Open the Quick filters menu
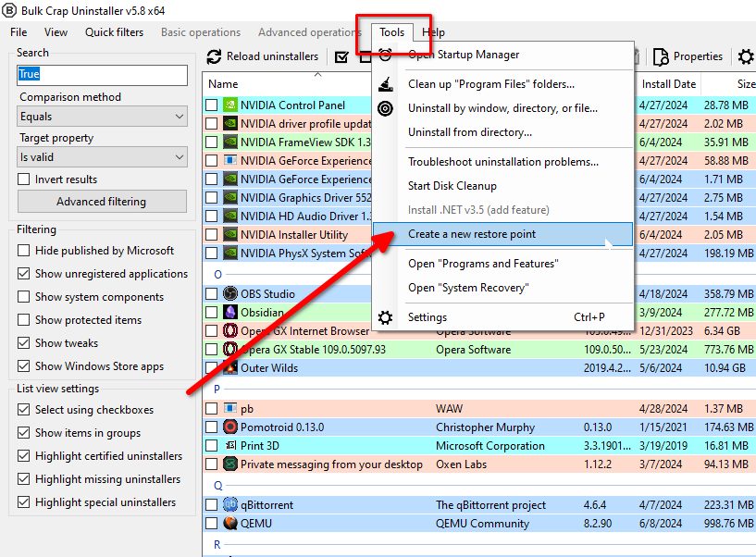Viewport: 756px width, 557px height. tap(114, 32)
